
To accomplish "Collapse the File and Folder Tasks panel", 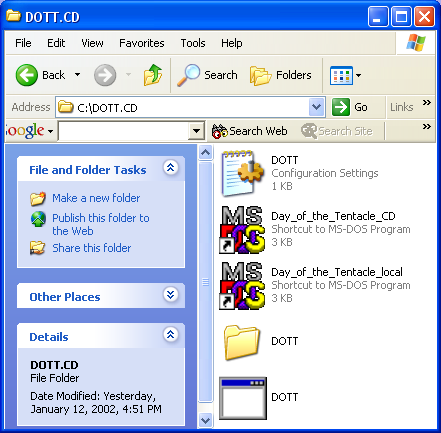I will click(171, 167).
